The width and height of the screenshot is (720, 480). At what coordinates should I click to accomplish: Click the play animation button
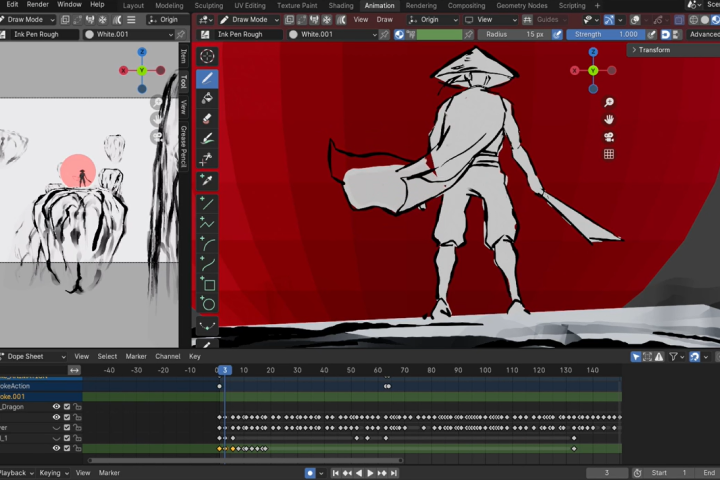coord(370,473)
